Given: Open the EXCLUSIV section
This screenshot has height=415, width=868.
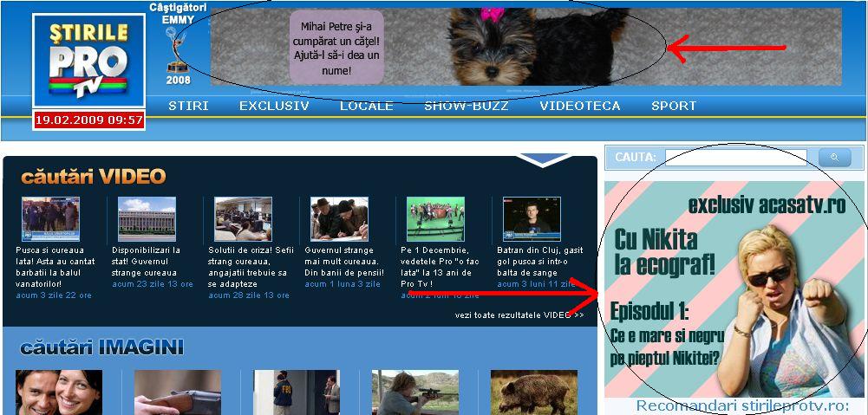Looking at the screenshot, I should 274,106.
